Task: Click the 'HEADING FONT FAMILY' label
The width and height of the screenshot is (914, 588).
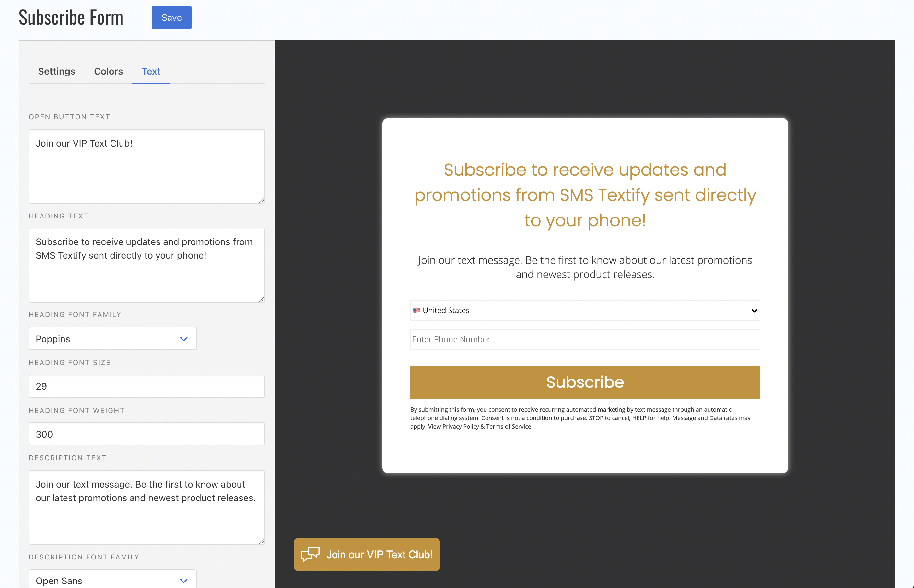Action: point(75,315)
